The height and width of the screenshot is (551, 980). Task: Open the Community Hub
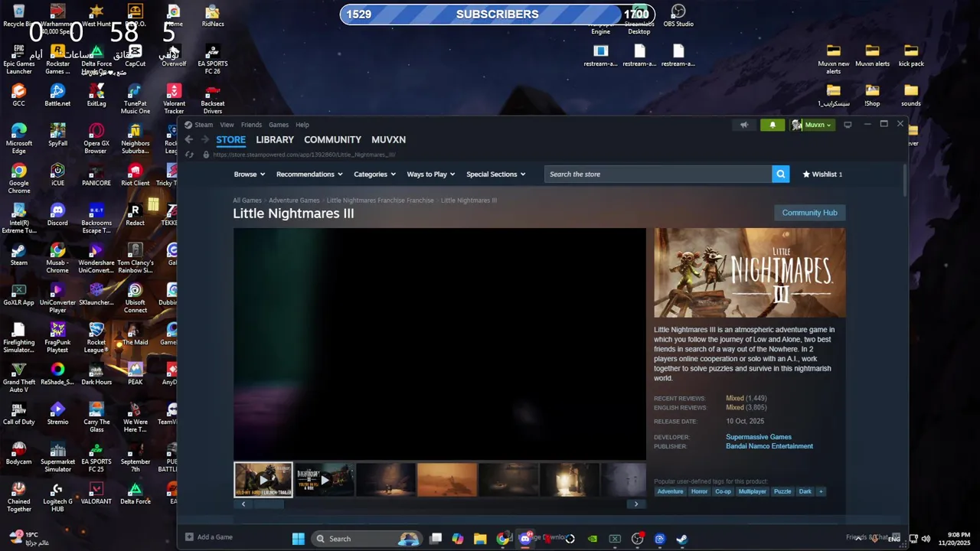[809, 213]
